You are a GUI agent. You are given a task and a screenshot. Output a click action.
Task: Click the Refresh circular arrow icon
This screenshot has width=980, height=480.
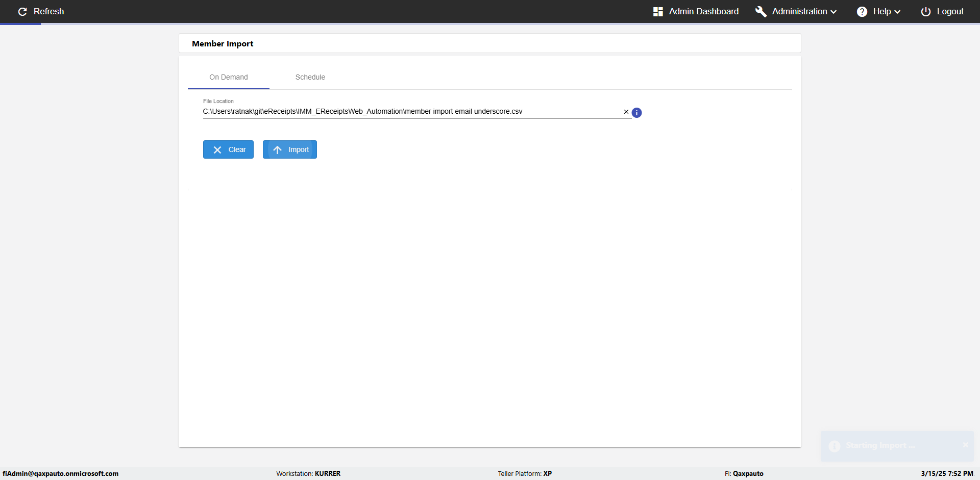click(22, 11)
